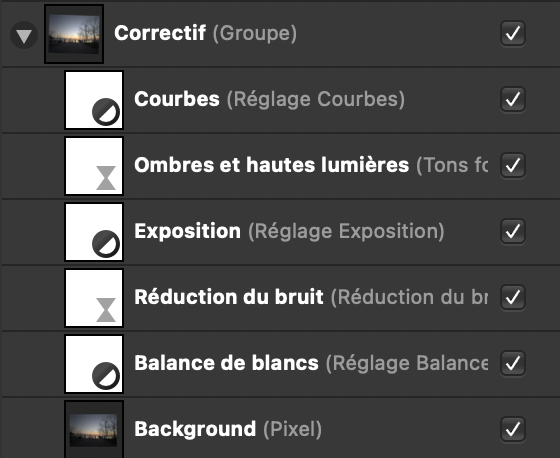Viewport: 560px width, 458px height.
Task: Toggle visibility of Ombres et hautes lumières
Action: coord(512,165)
